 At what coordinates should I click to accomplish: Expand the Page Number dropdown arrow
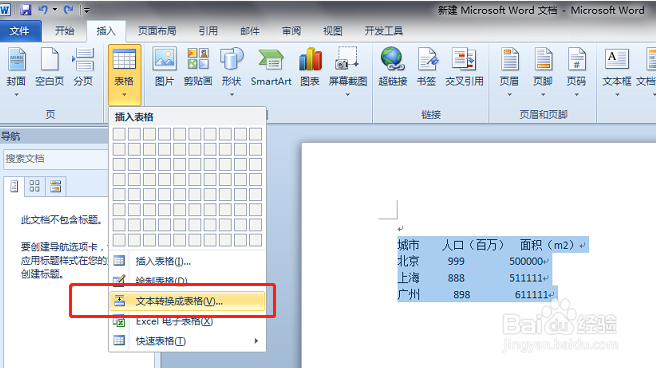[x=576, y=95]
